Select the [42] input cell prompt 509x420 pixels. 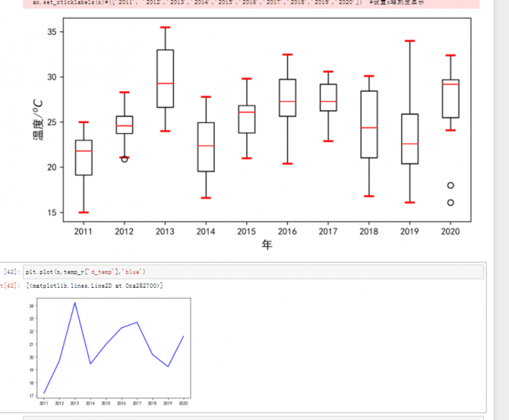coord(12,271)
